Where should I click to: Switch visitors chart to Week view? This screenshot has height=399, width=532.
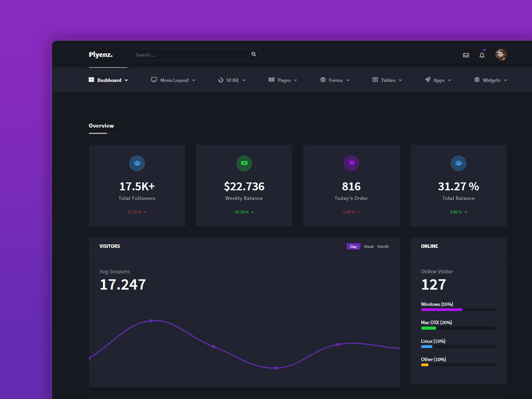[x=369, y=246]
